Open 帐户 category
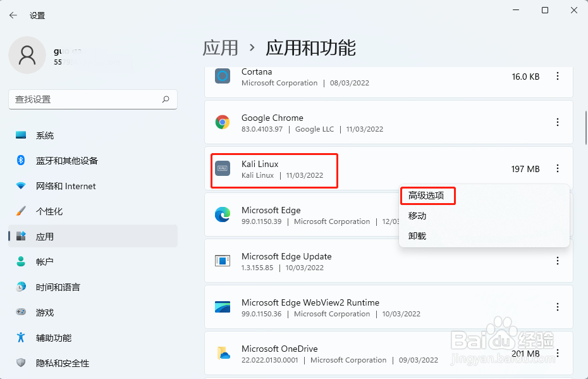The width and height of the screenshot is (588, 379). coord(92,261)
